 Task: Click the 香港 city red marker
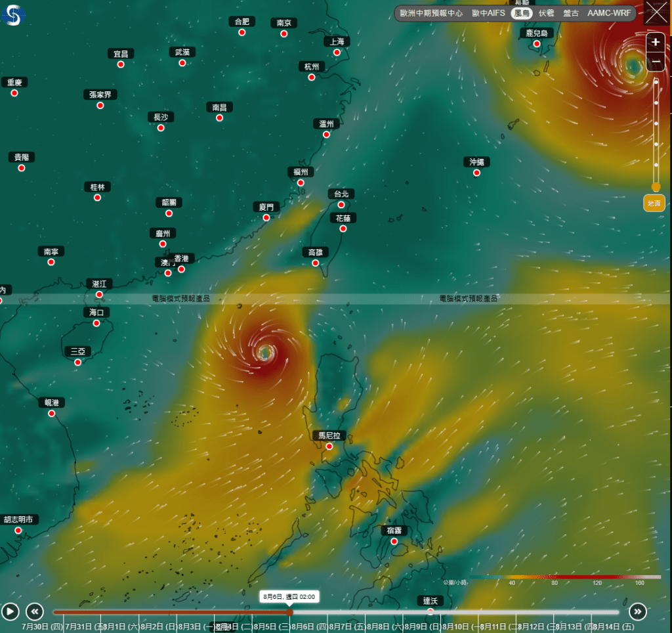(x=181, y=269)
